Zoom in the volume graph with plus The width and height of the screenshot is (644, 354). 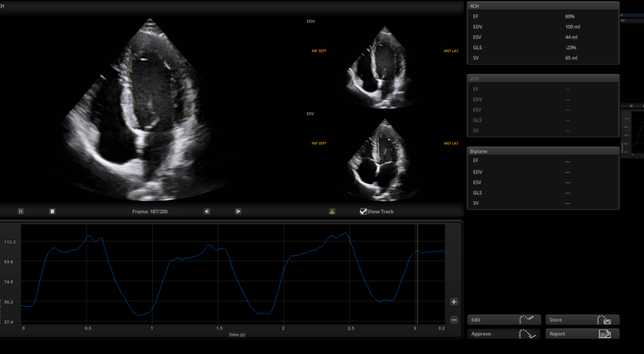point(454,302)
